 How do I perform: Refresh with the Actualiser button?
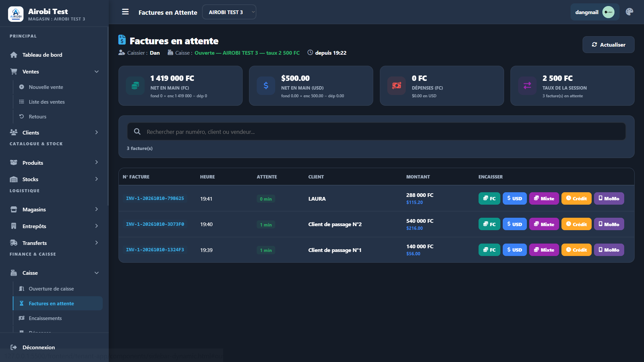(608, 45)
